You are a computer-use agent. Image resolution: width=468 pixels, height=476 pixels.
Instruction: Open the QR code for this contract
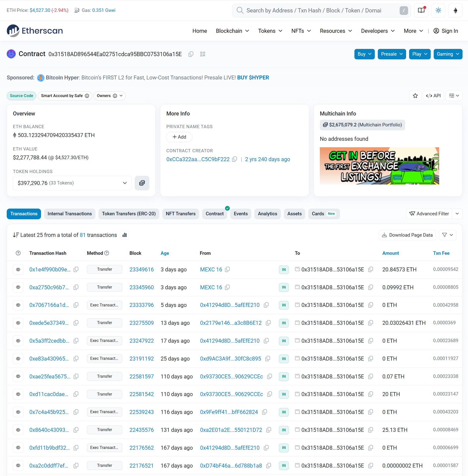point(203,54)
